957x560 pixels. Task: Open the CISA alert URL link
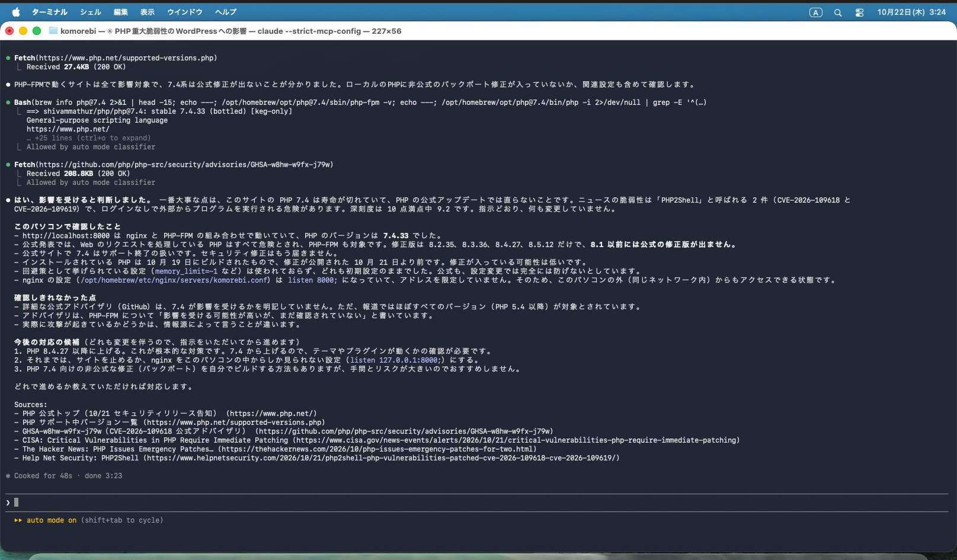(x=517, y=440)
